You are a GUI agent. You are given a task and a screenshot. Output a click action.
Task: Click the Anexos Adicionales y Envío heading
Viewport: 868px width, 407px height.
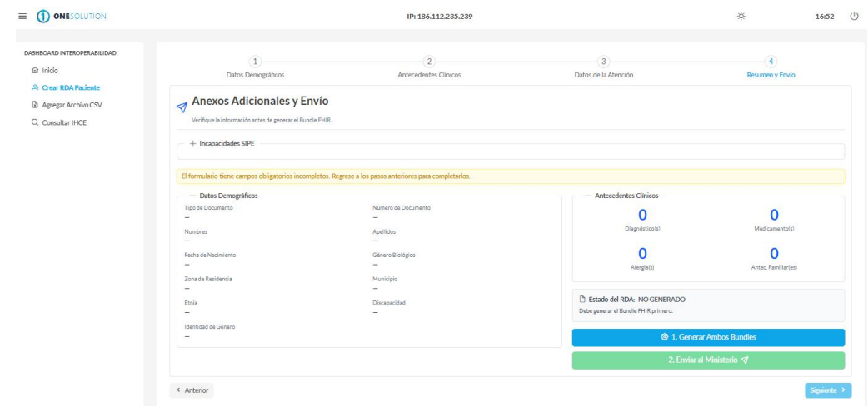[x=260, y=102]
